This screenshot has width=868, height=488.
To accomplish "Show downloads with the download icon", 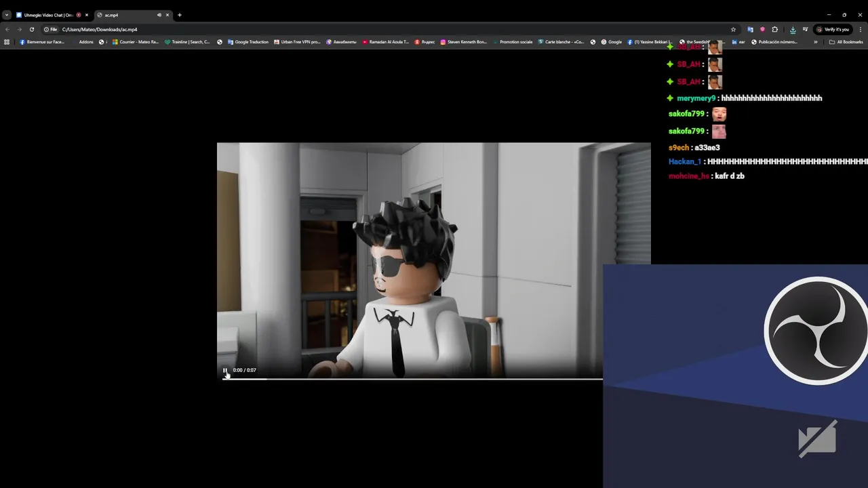I will click(793, 29).
